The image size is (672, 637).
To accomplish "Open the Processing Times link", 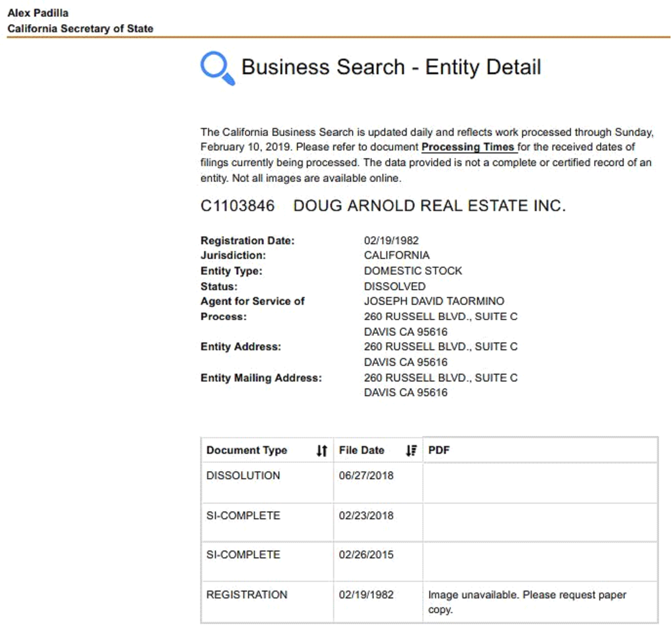I will (468, 147).
